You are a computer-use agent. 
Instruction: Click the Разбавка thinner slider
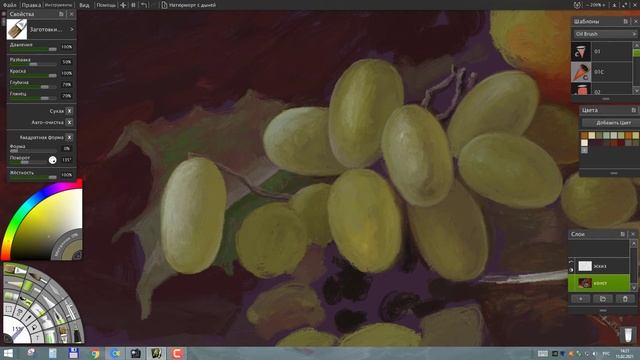coord(33,64)
